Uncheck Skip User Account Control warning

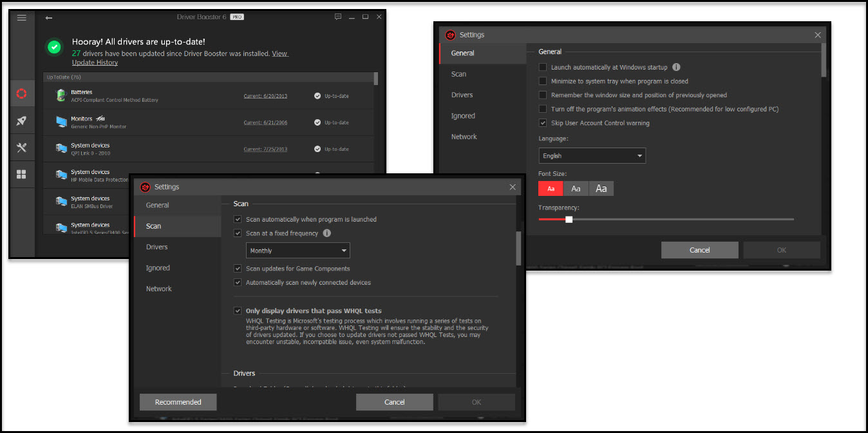point(543,123)
